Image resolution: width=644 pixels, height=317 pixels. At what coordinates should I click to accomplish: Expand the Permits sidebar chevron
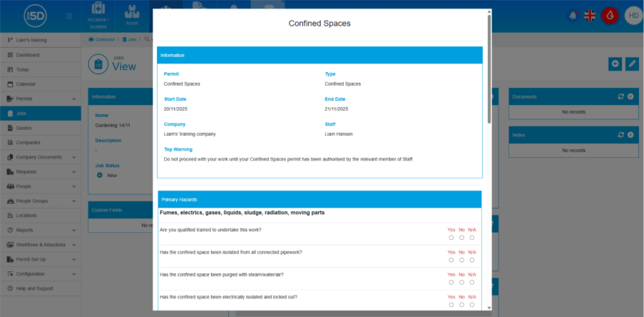[x=74, y=99]
